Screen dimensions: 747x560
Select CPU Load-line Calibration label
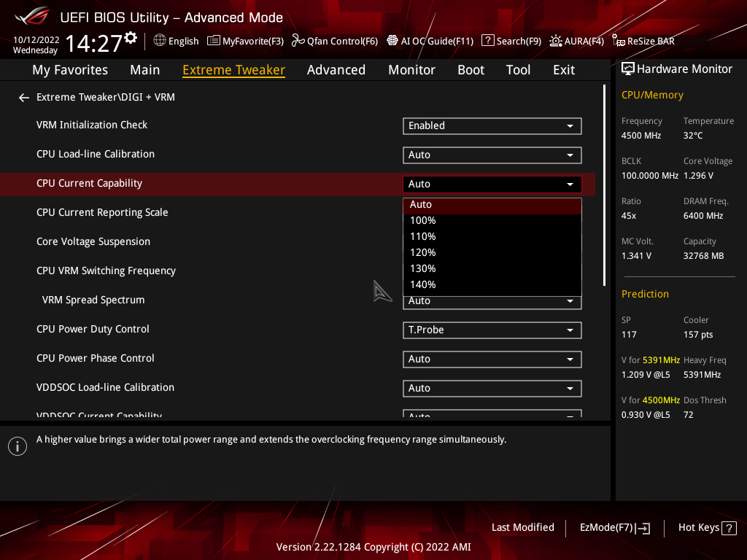pyautogui.click(x=96, y=155)
